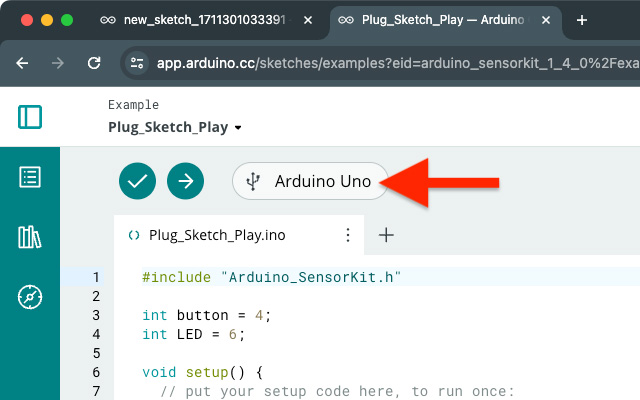The width and height of the screenshot is (640, 400).
Task: Click the line number 6 in gutter
Action: (96, 372)
